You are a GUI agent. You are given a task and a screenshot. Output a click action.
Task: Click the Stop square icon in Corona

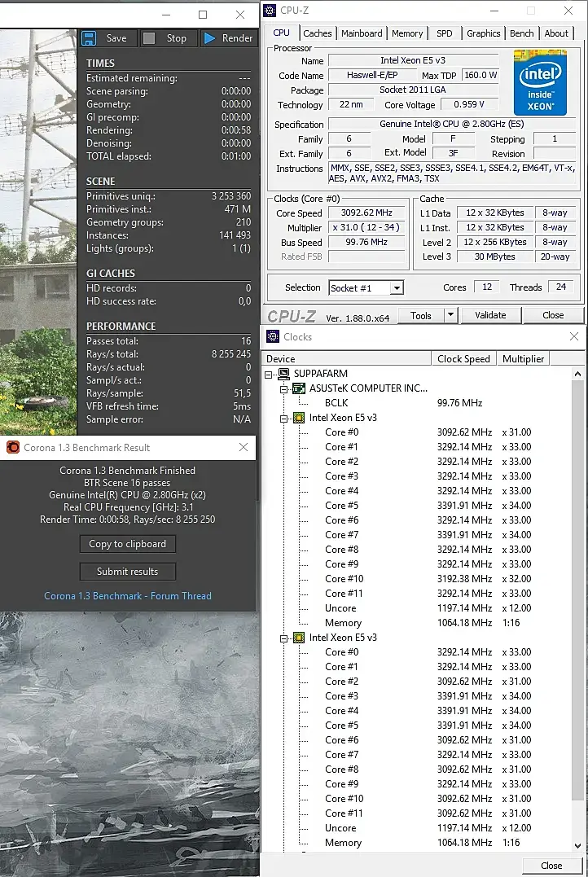pyautogui.click(x=149, y=38)
